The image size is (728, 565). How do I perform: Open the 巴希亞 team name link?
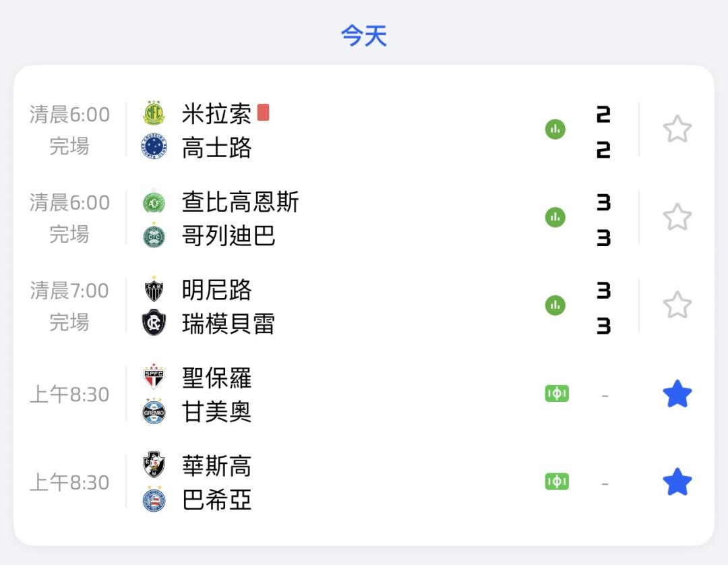point(216,500)
